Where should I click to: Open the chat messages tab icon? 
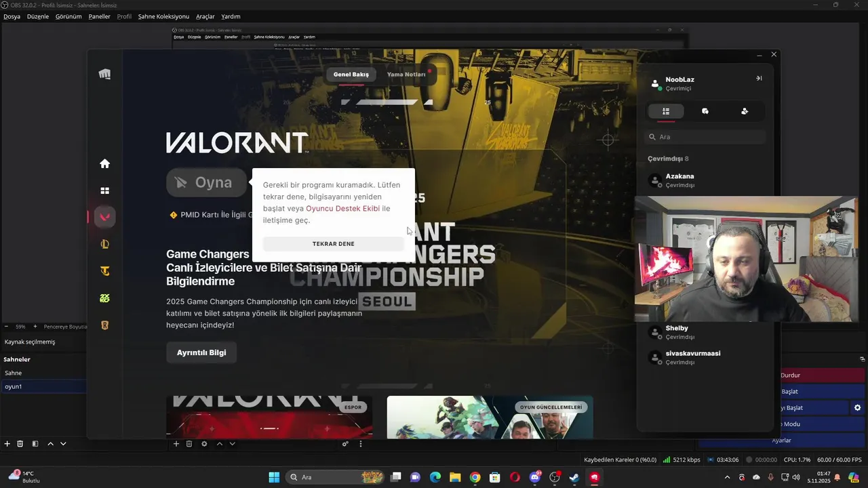pos(705,111)
